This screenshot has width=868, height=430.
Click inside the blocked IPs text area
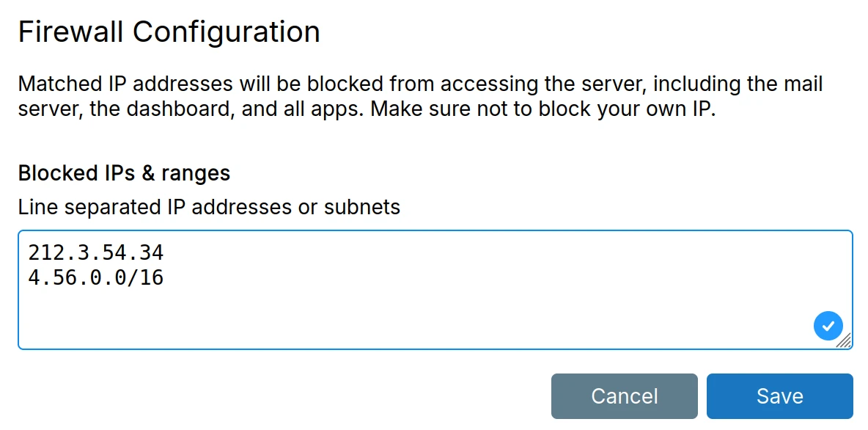[x=367, y=308]
